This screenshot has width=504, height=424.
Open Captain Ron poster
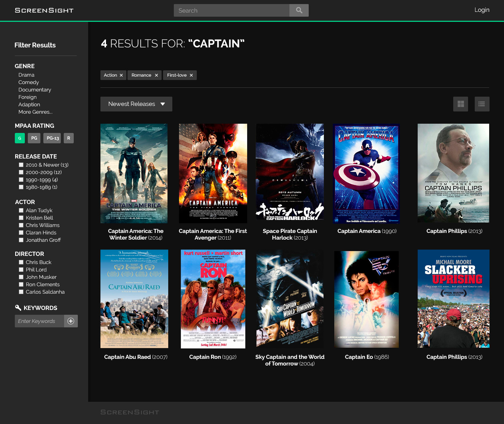point(213,299)
